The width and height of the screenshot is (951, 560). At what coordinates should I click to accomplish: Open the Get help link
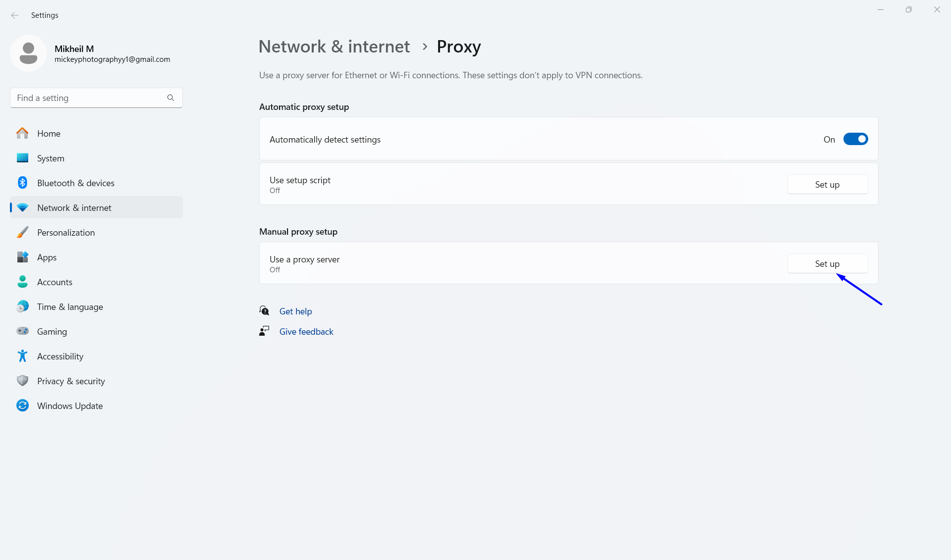point(296,311)
